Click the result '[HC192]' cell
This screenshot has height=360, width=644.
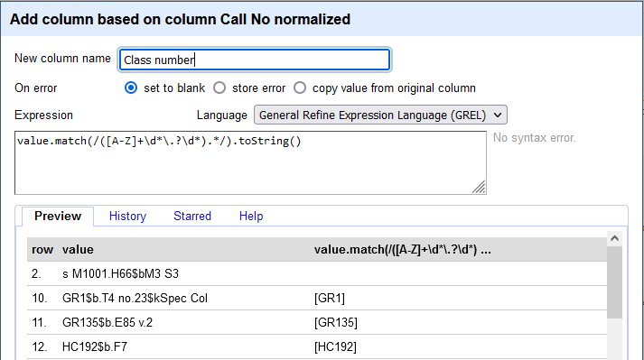(x=335, y=346)
